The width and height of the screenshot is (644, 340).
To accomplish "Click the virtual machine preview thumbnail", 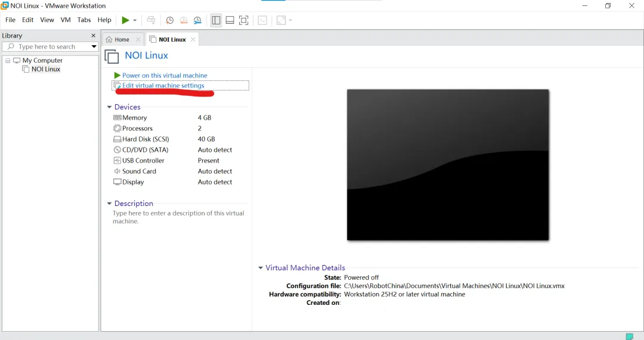I will pos(448,164).
